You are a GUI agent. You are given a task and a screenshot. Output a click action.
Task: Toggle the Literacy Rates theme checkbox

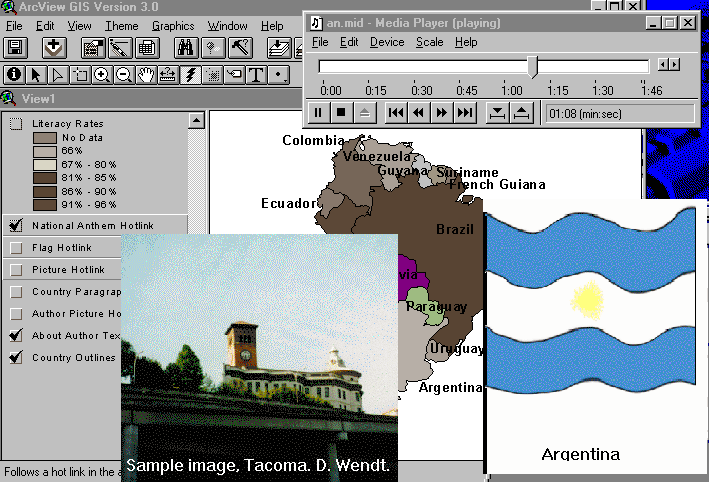pyautogui.click(x=16, y=123)
